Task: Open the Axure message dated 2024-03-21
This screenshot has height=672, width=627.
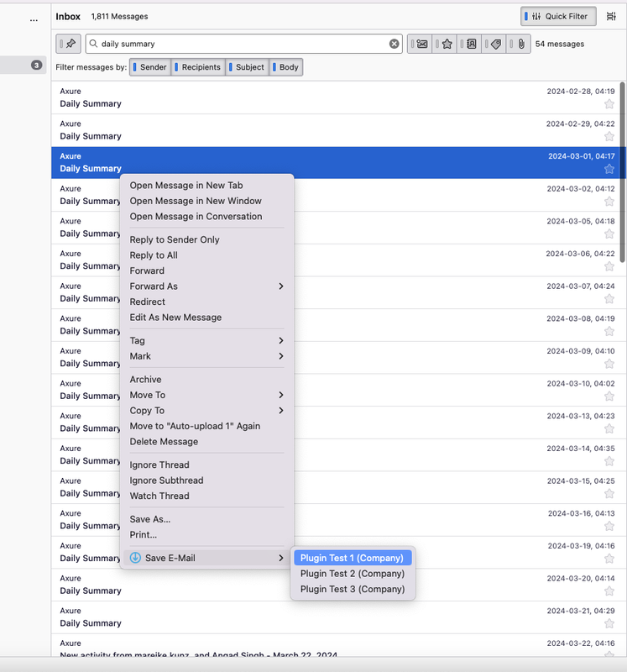Action: point(337,617)
